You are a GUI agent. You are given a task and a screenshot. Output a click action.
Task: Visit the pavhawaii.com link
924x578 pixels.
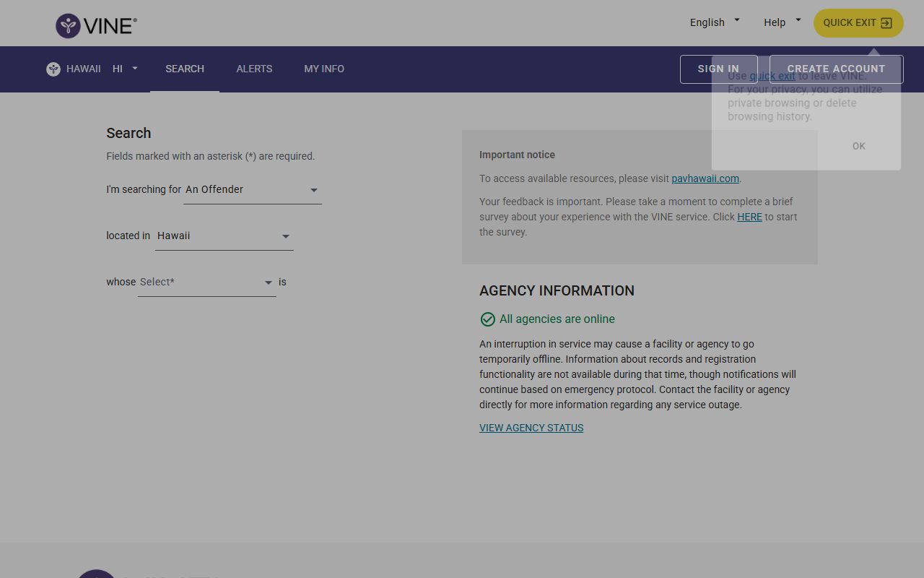pyautogui.click(x=705, y=178)
